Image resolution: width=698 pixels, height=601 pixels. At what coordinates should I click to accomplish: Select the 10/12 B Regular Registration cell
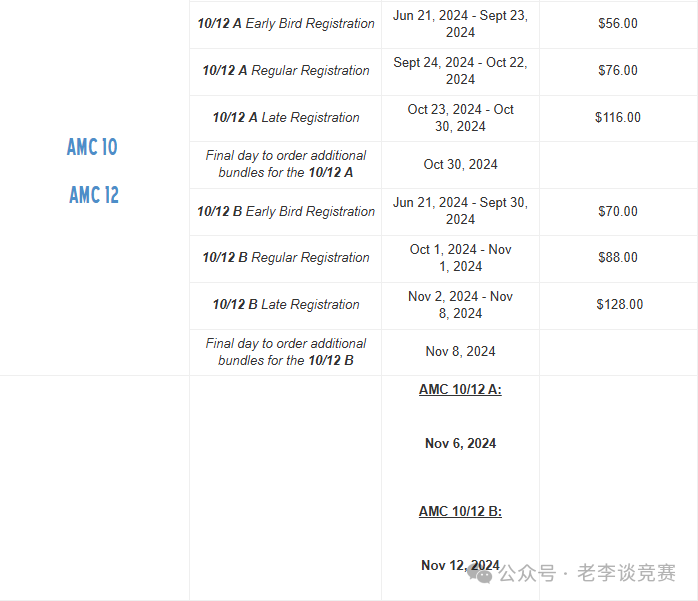pos(286,257)
